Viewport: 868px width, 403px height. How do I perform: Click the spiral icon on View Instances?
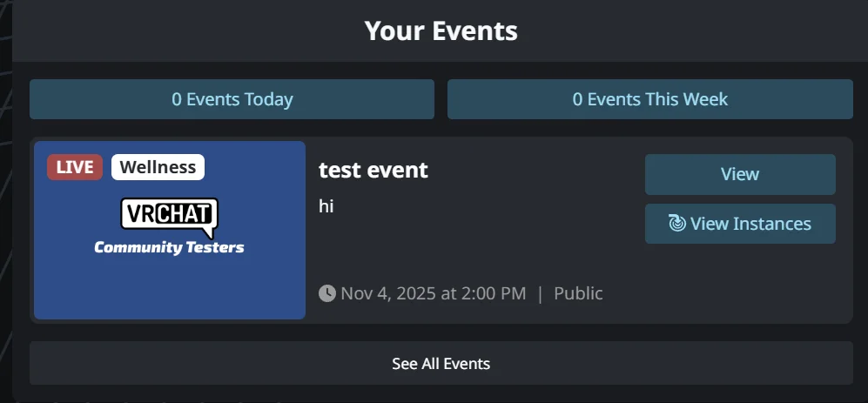677,224
